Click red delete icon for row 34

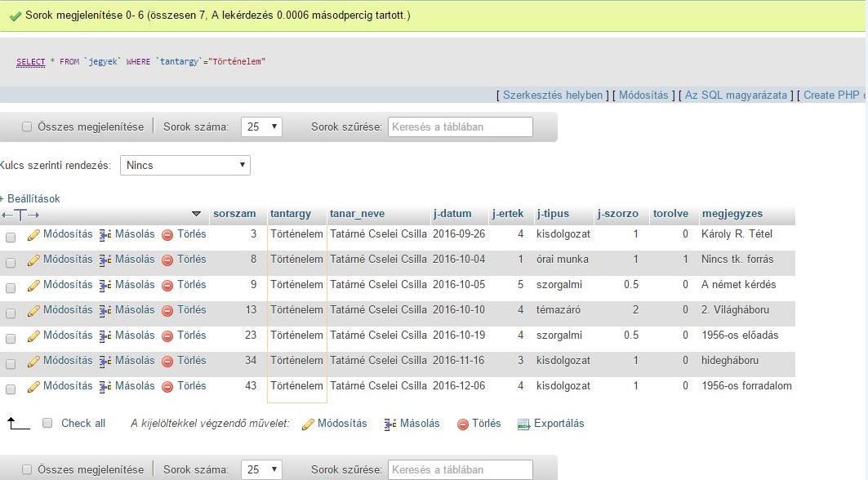click(167, 362)
